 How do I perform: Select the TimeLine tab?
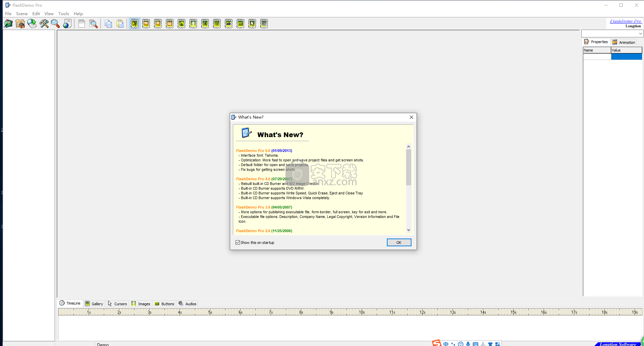pyautogui.click(x=70, y=303)
